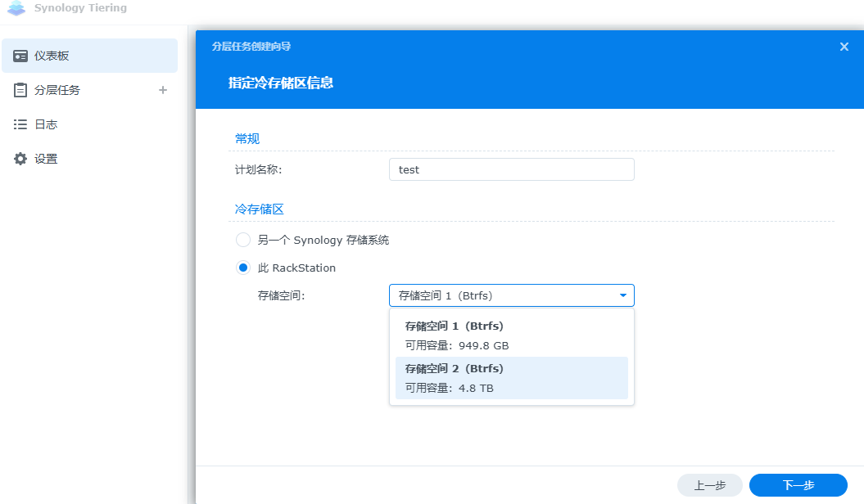Select "另一个 Synology 存储系统" radio option
The height and width of the screenshot is (504, 864).
[243, 240]
